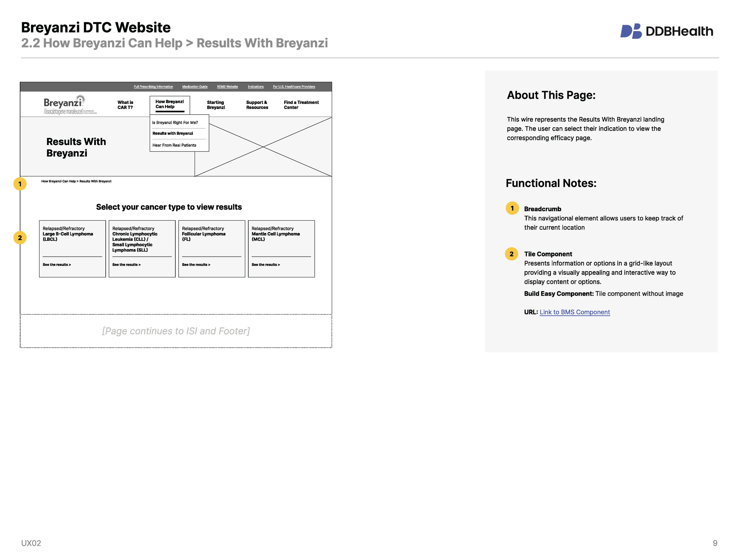The height and width of the screenshot is (560, 738).
Task: Switch to the Starting Breyanzi nav item
Action: pyautogui.click(x=215, y=105)
